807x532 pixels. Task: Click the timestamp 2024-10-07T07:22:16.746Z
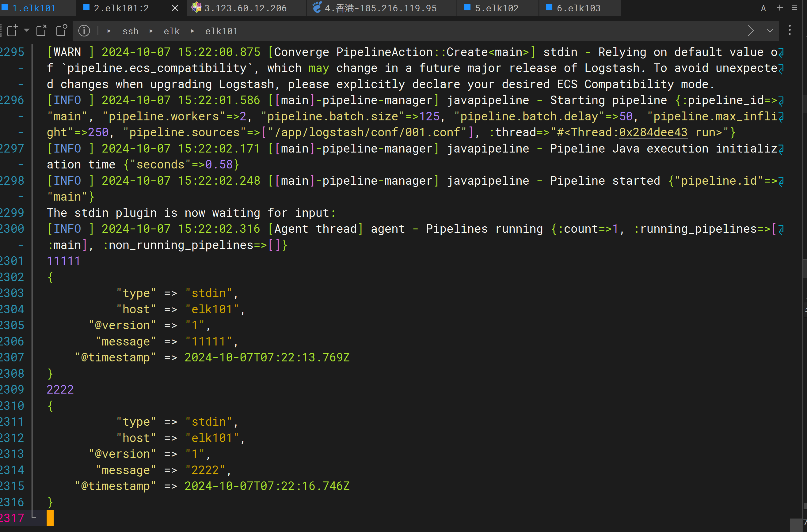[267, 486]
